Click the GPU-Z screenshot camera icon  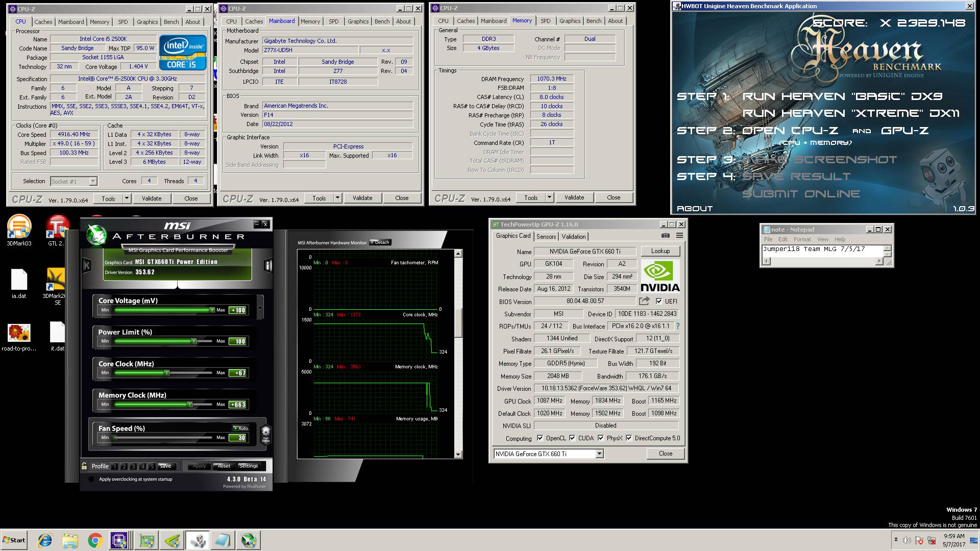pos(666,236)
